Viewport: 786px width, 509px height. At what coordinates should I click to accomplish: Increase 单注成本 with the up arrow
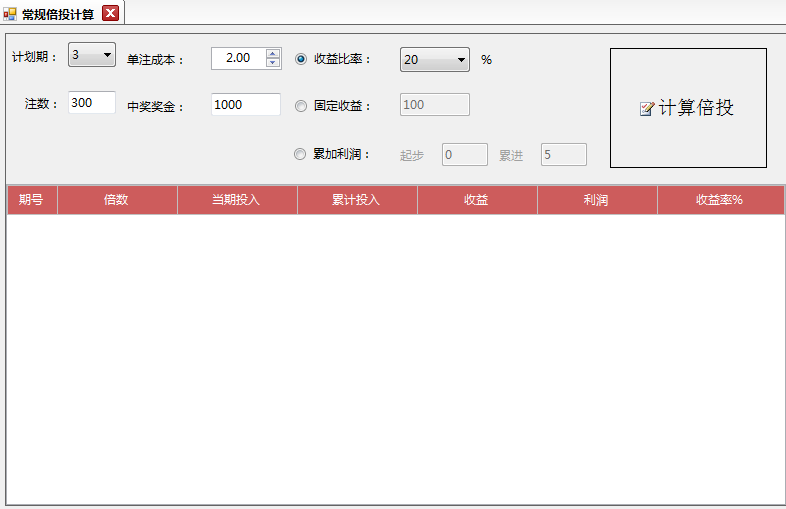[x=273, y=54]
